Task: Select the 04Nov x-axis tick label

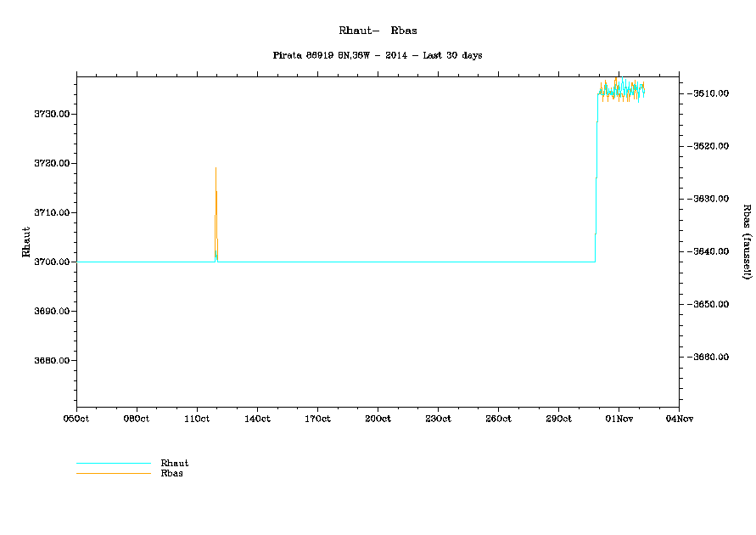Action: tap(678, 419)
